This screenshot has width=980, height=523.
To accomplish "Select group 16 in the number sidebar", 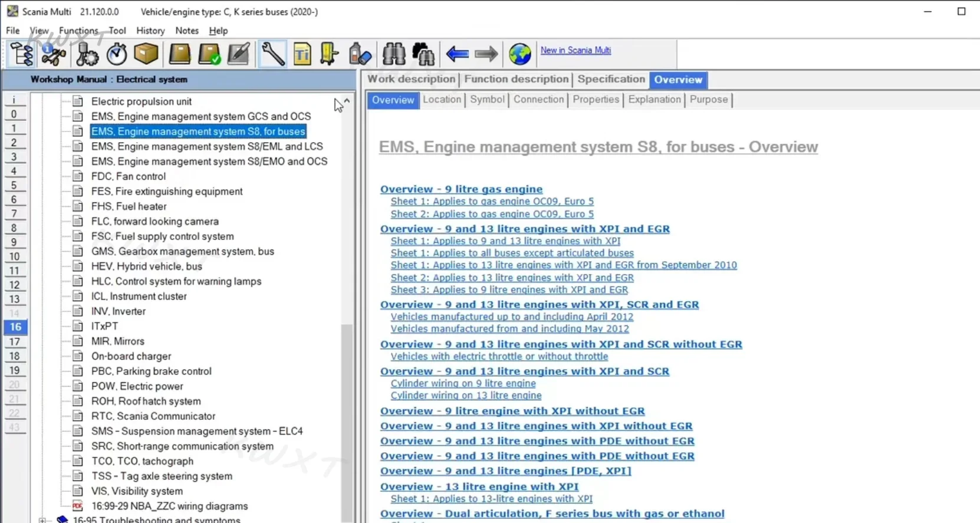I will (x=15, y=327).
